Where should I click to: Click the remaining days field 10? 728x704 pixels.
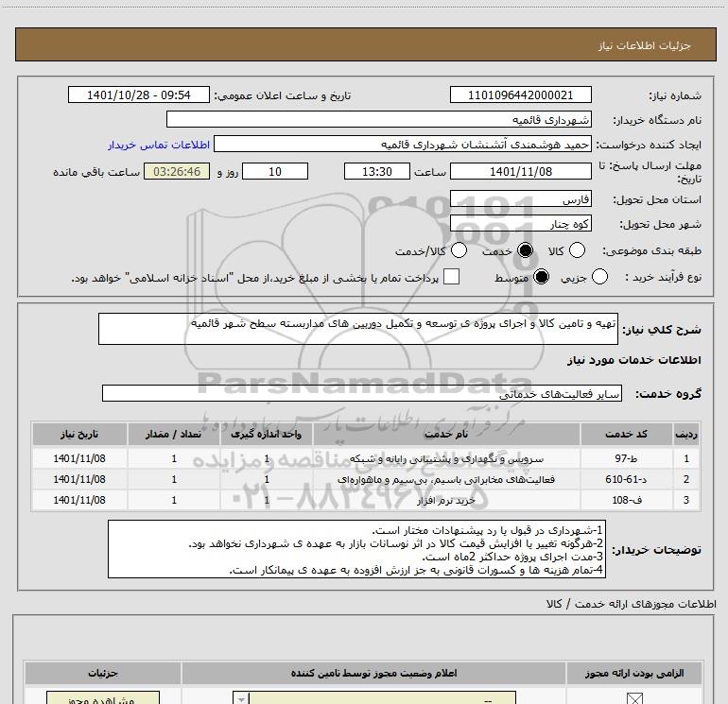275,171
